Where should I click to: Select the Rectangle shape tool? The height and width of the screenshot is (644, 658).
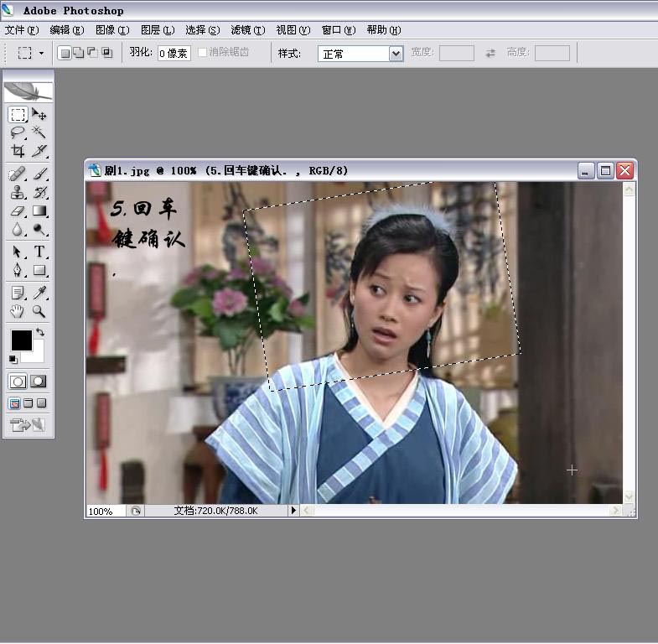[x=39, y=270]
